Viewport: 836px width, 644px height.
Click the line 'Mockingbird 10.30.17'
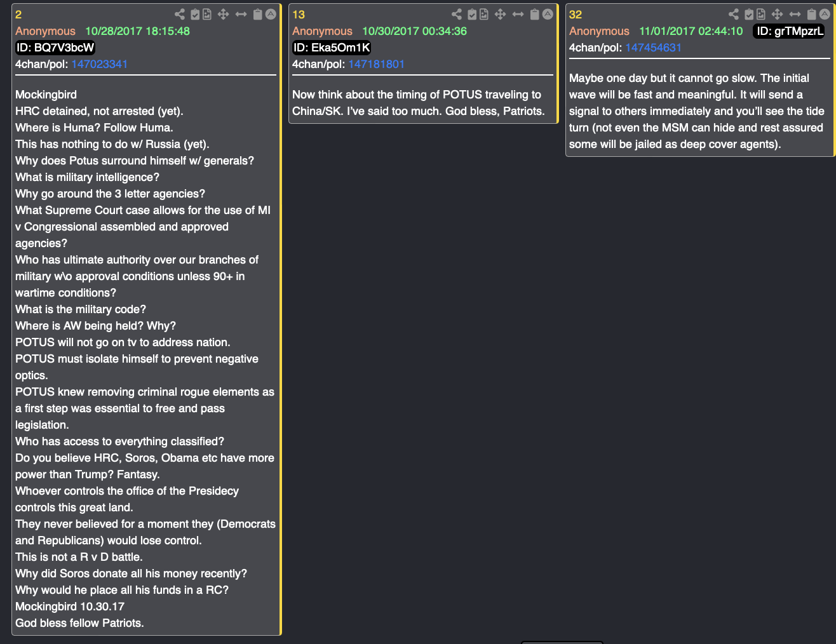point(70,607)
